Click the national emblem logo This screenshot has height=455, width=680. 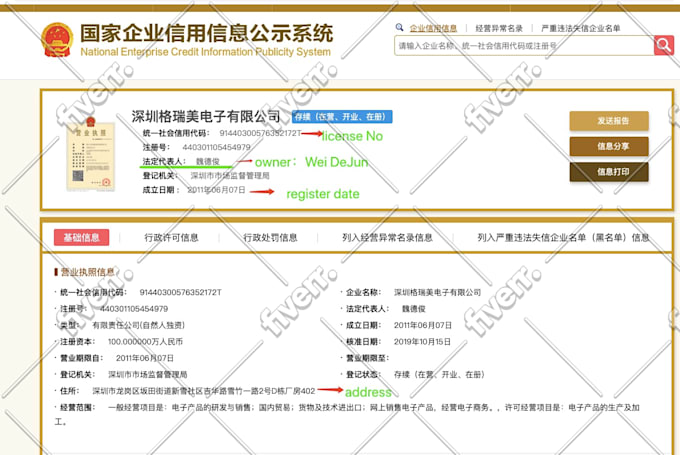coord(57,39)
